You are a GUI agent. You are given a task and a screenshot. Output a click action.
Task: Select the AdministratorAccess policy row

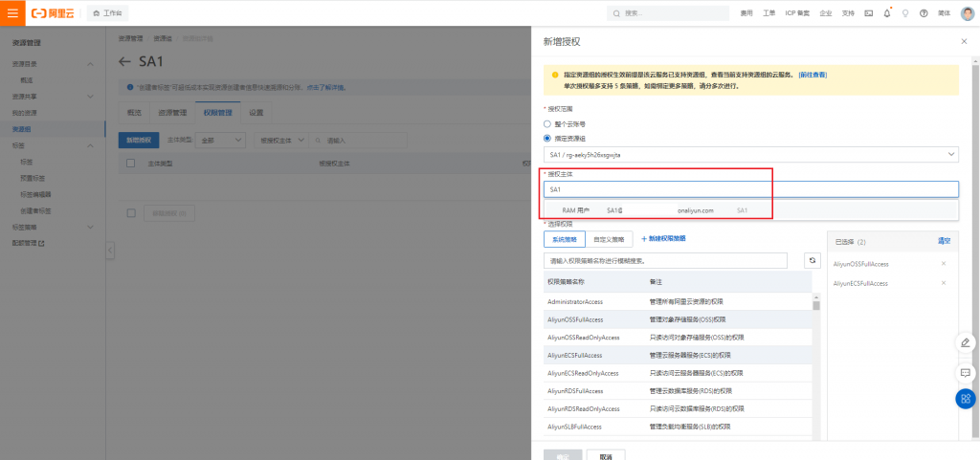(678, 301)
